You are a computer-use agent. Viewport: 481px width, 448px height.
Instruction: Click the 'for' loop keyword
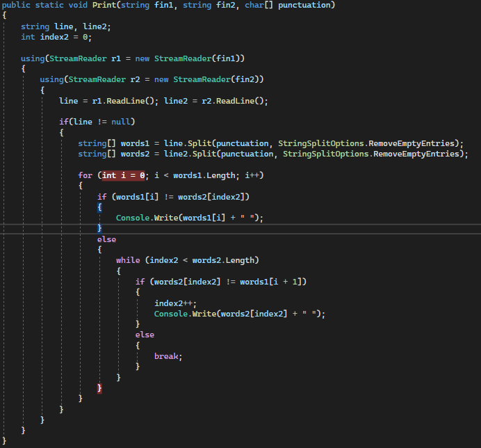(85, 175)
